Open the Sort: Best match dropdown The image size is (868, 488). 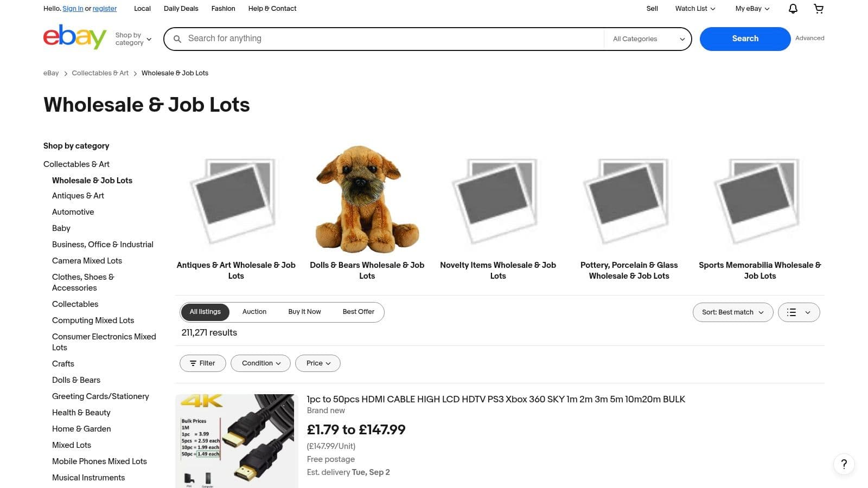coord(732,312)
